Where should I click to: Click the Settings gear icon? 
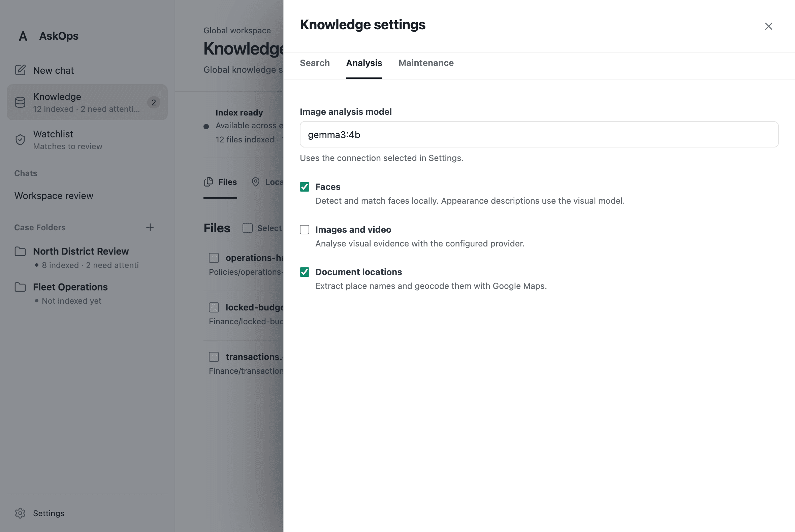(20, 513)
